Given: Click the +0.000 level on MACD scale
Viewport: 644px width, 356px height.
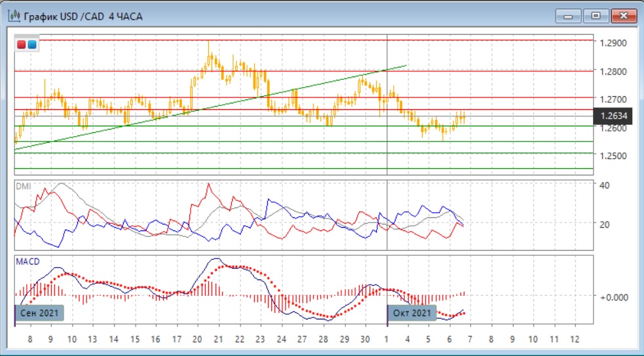Looking at the screenshot, I should (x=615, y=296).
